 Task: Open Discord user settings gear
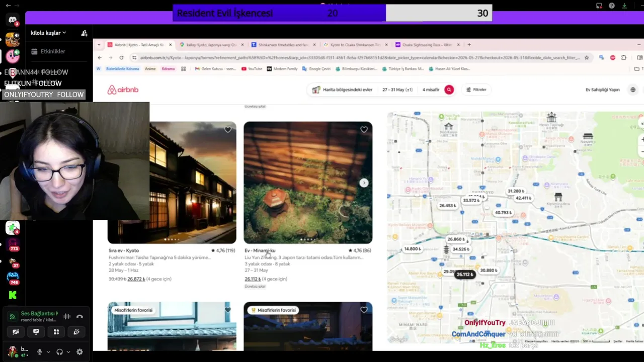(x=79, y=352)
